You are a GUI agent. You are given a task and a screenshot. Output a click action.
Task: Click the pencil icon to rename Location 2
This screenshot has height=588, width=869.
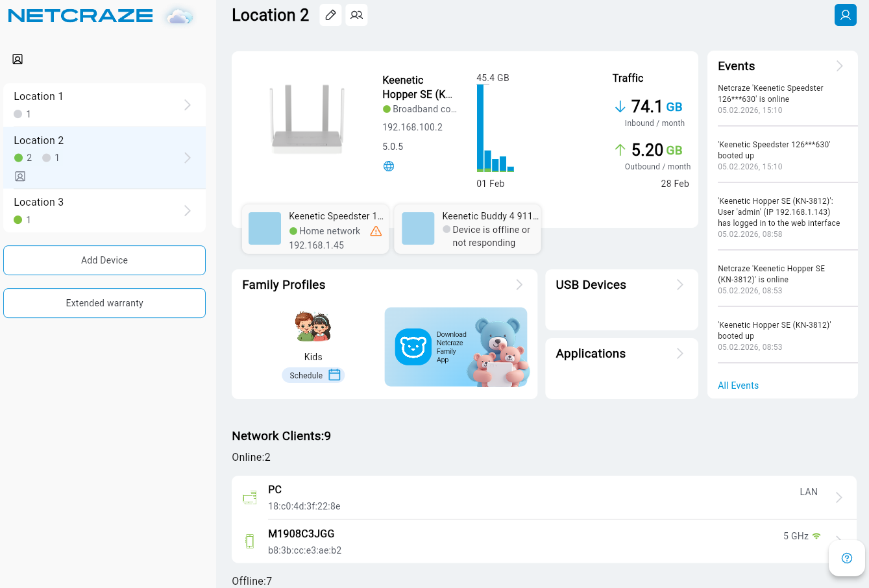330,14
